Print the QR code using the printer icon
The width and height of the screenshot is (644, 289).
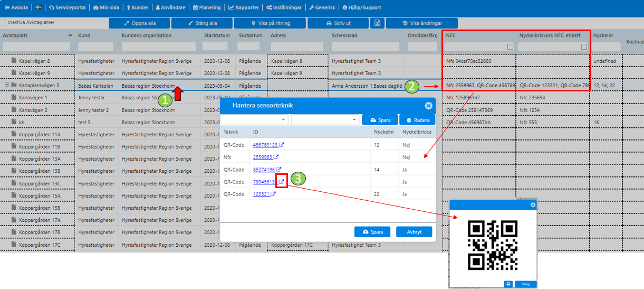click(508, 284)
